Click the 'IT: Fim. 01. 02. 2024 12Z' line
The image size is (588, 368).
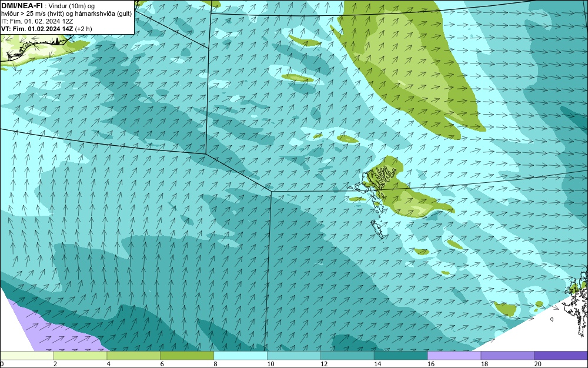click(x=37, y=21)
